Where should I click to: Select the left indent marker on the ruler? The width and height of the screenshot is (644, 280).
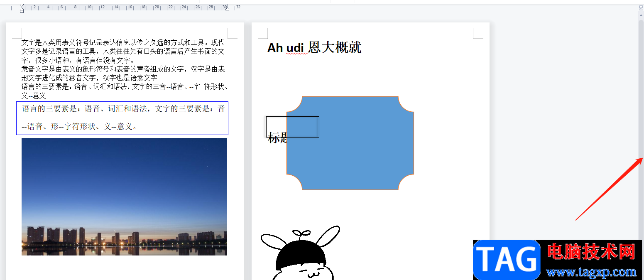coord(22,8)
